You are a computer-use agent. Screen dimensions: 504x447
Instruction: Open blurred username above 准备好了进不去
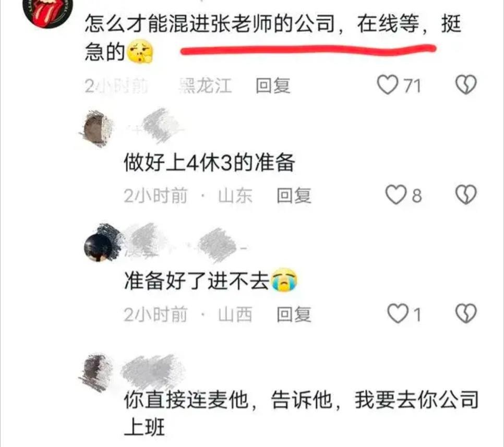(x=187, y=243)
